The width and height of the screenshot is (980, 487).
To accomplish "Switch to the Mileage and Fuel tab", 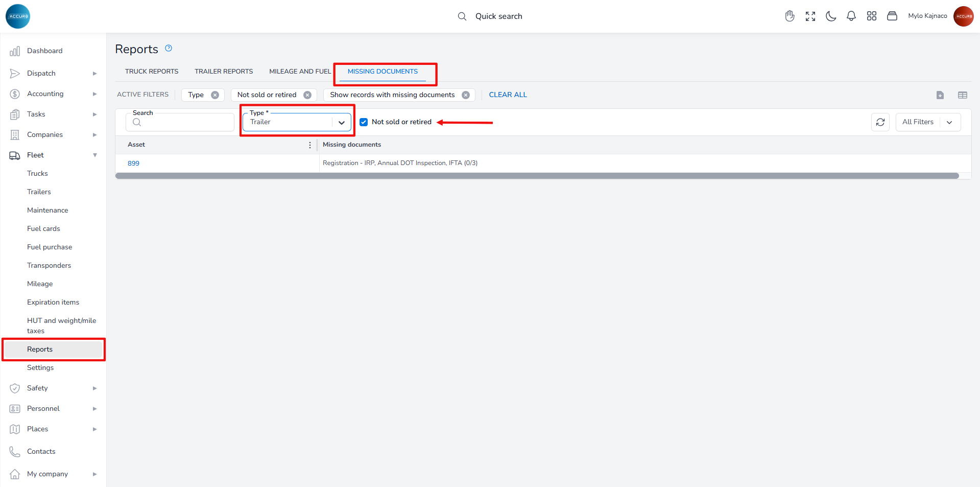I will (x=300, y=72).
